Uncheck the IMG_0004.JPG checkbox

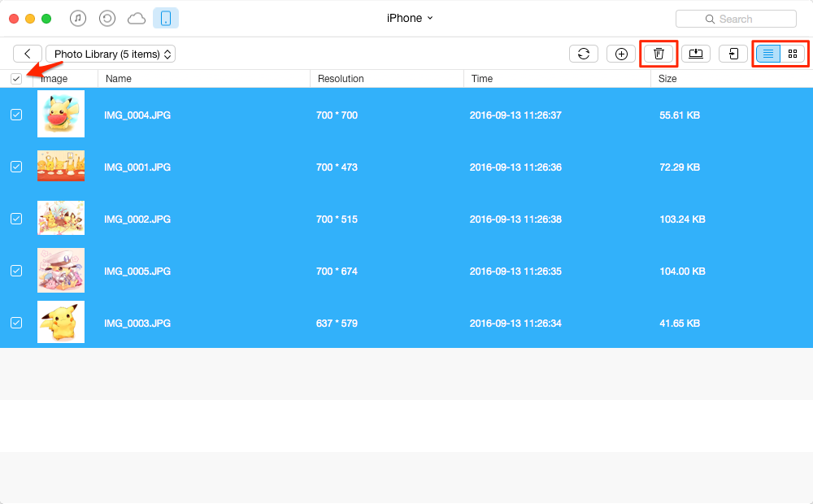[x=16, y=115]
